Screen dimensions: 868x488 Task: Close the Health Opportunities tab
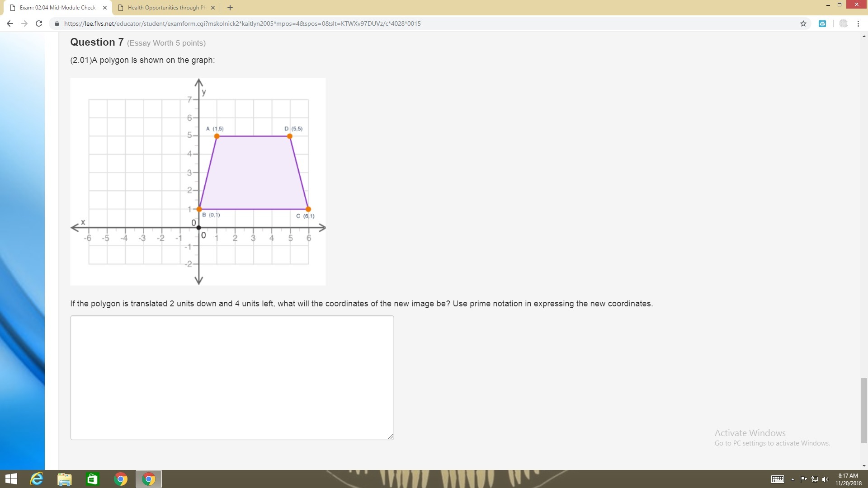(x=213, y=8)
